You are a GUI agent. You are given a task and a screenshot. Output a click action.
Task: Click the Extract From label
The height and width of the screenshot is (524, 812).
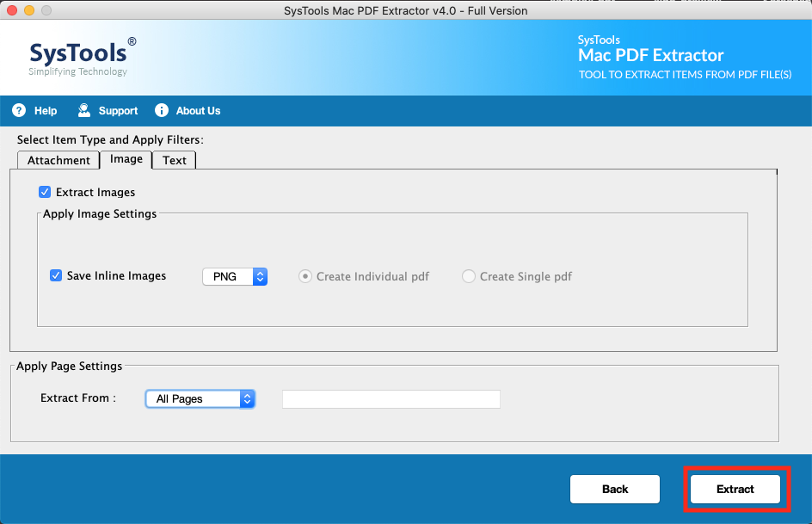point(78,398)
